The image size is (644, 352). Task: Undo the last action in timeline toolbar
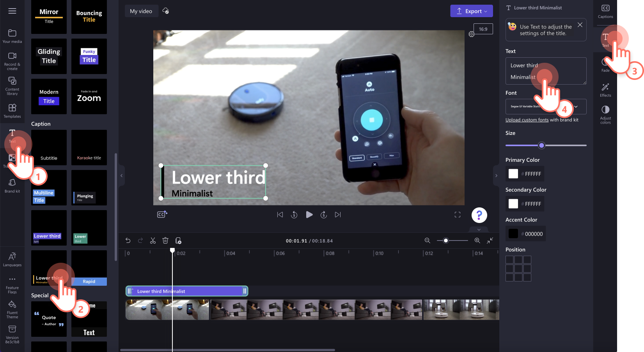128,241
